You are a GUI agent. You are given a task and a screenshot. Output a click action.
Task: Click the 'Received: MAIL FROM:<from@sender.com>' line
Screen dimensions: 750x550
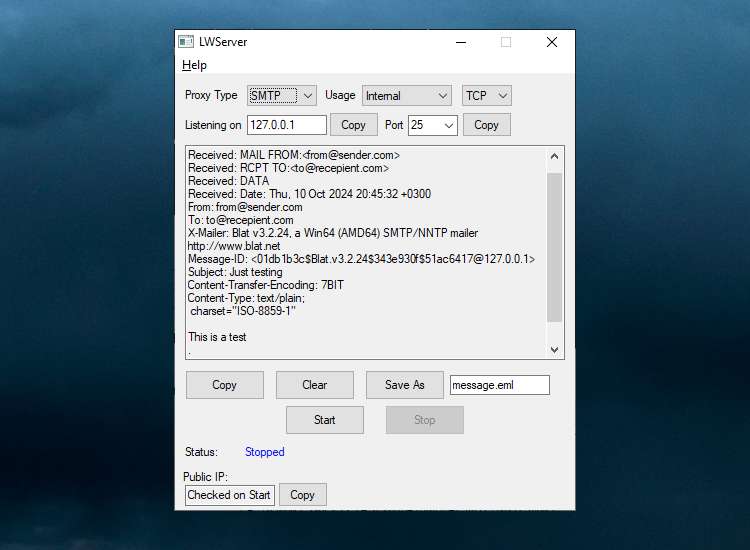pyautogui.click(x=294, y=155)
